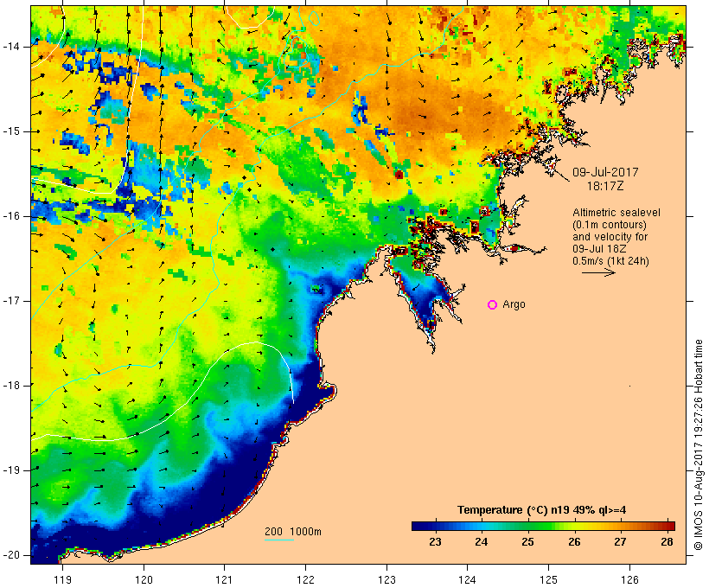Click longitude axis label '123'
The width and height of the screenshot is (709, 588).
(386, 580)
